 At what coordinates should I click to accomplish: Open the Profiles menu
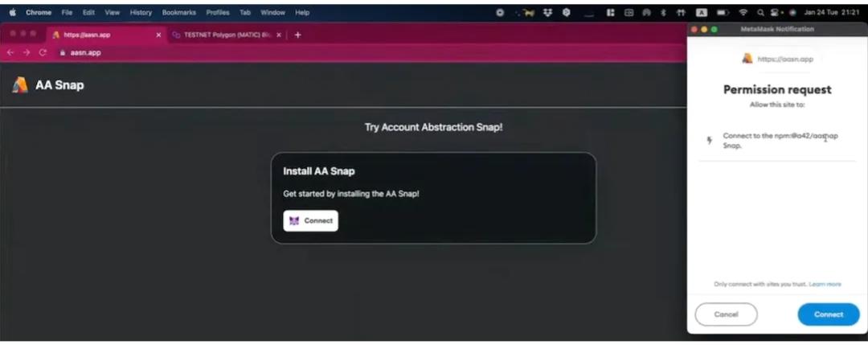pos(218,12)
